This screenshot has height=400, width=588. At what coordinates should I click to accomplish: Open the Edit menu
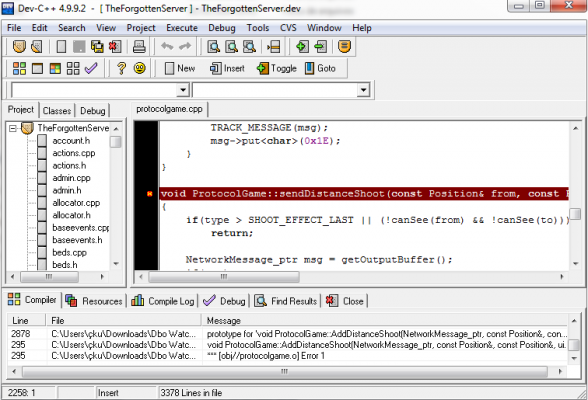[x=39, y=28]
